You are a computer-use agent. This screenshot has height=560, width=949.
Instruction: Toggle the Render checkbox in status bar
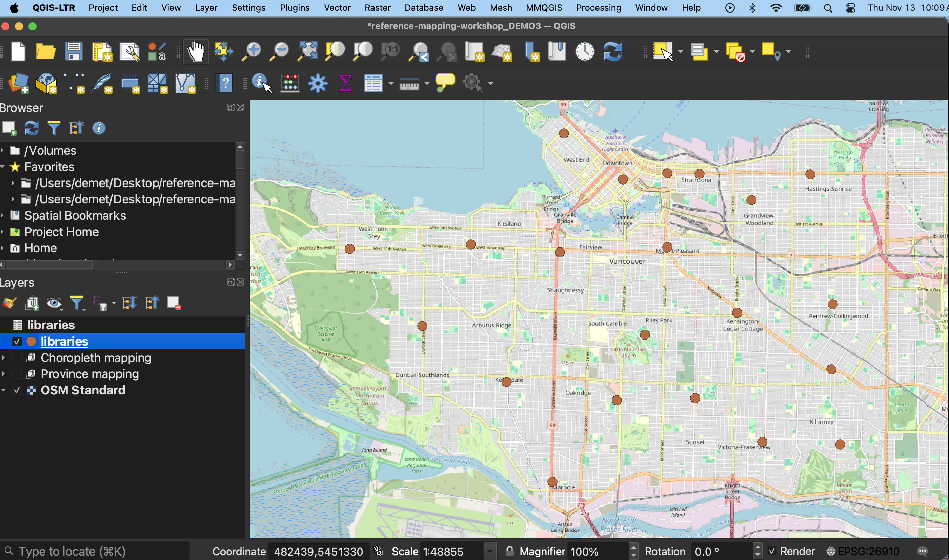772,551
